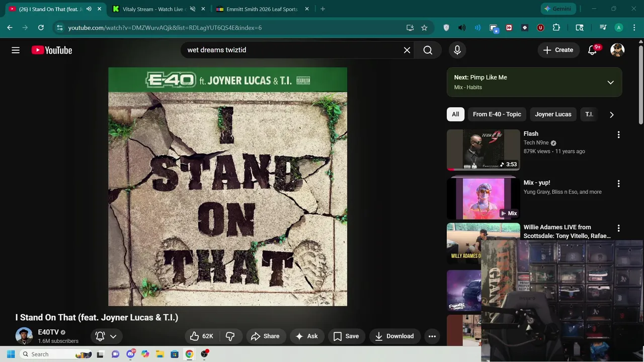Viewport: 644px width, 362px height.
Task: Open the YouTube account avatar menu
Action: [617, 50]
